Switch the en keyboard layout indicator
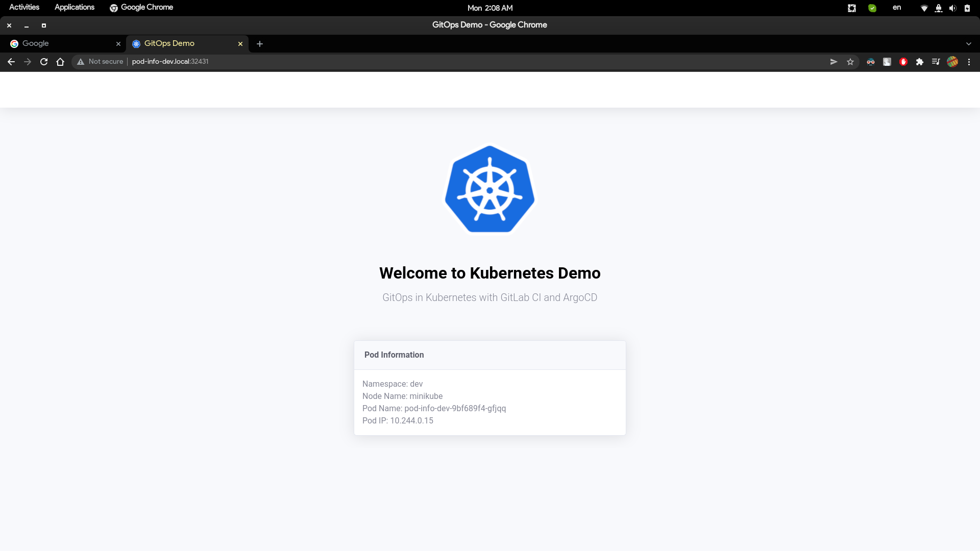This screenshot has height=551, width=980. pyautogui.click(x=897, y=8)
